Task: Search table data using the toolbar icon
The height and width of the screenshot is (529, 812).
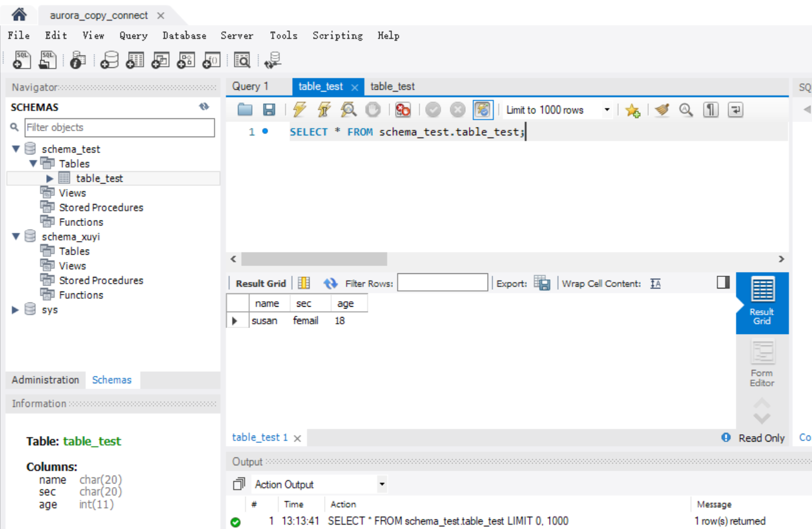Action: 242,60
